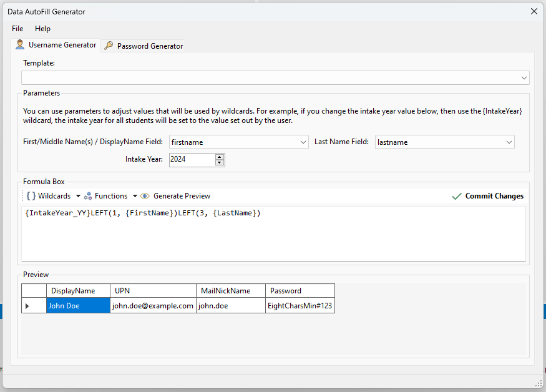
Task: Click the Password Generator key icon
Action: pyautogui.click(x=109, y=46)
